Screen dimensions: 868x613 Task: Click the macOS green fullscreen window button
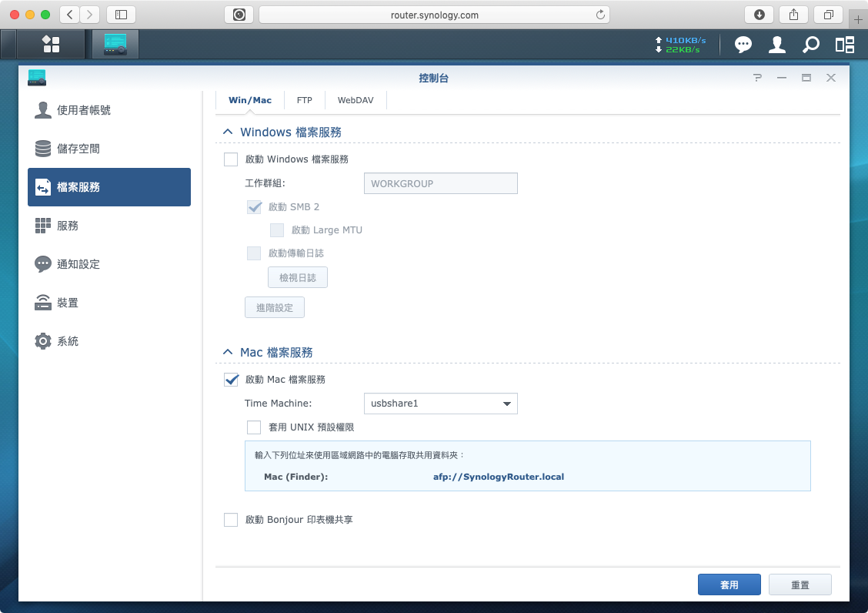pyautogui.click(x=45, y=15)
